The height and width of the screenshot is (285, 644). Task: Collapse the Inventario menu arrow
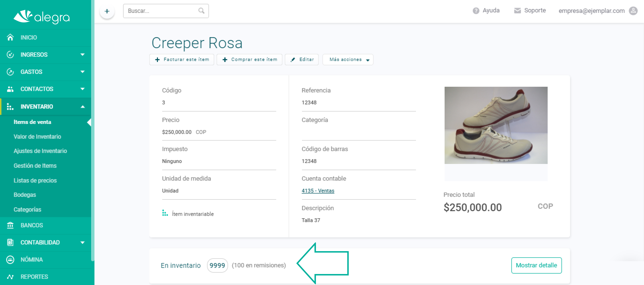pos(83,107)
